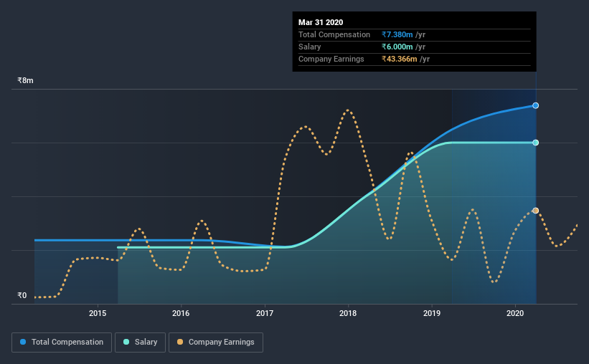Viewport: 589px width, 364px height.
Task: Click the ₹8m y-axis label
Action: pos(25,80)
